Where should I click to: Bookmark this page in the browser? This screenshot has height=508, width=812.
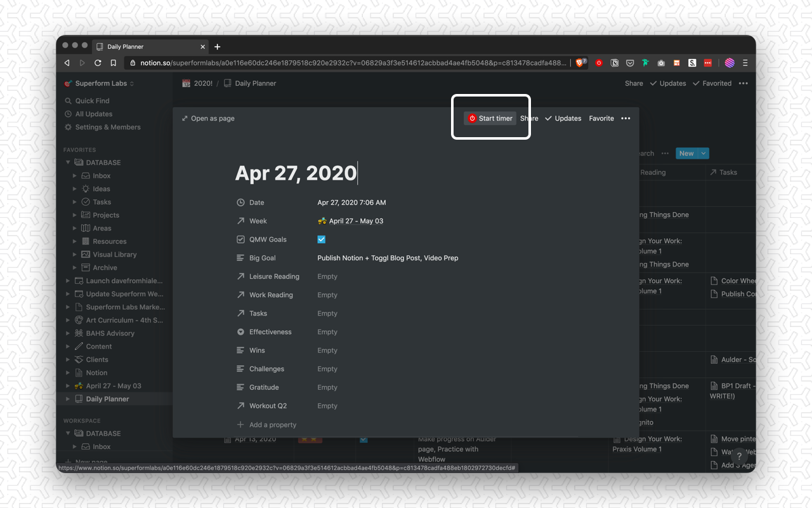pyautogui.click(x=113, y=63)
